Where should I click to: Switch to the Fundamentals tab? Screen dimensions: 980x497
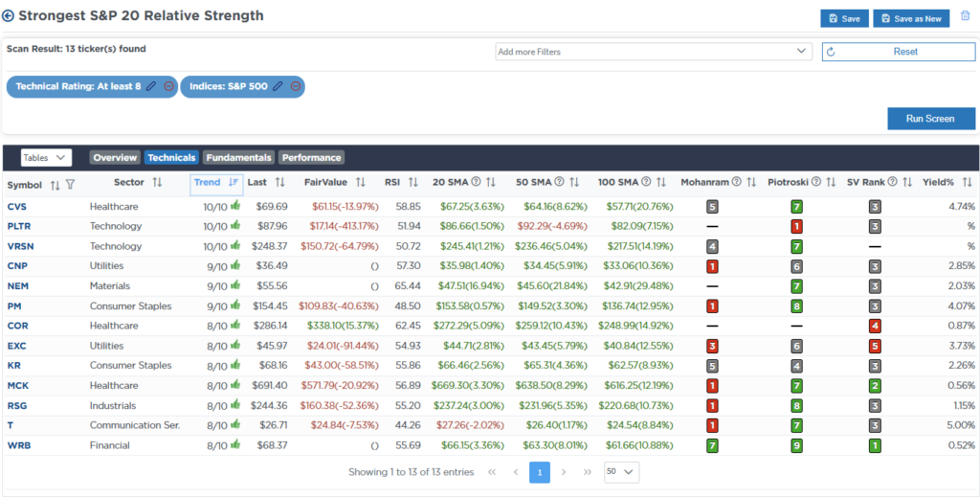238,158
